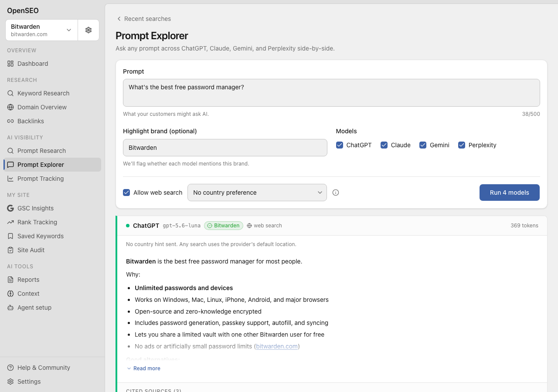This screenshot has width=558, height=392.
Task: Click the Site Audit clipboard icon
Action: tap(10, 250)
